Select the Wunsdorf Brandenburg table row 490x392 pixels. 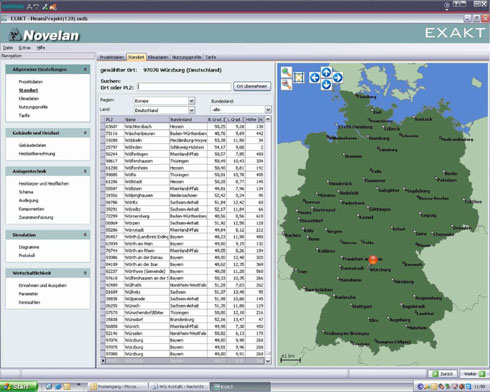pos(183,319)
